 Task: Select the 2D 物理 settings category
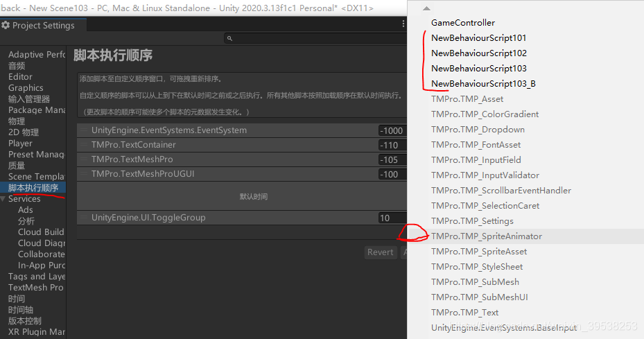point(24,132)
